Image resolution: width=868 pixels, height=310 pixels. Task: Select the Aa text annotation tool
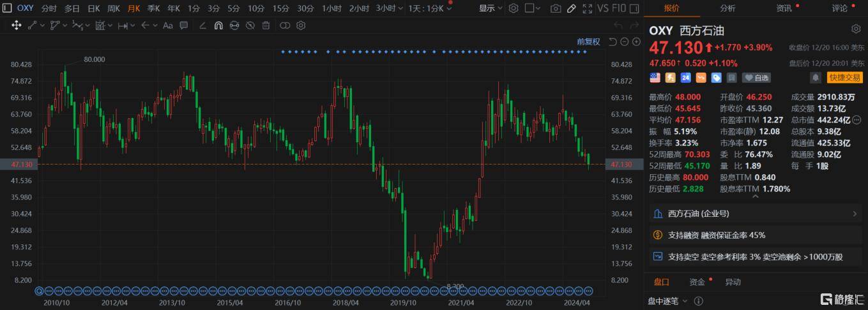click(167, 26)
